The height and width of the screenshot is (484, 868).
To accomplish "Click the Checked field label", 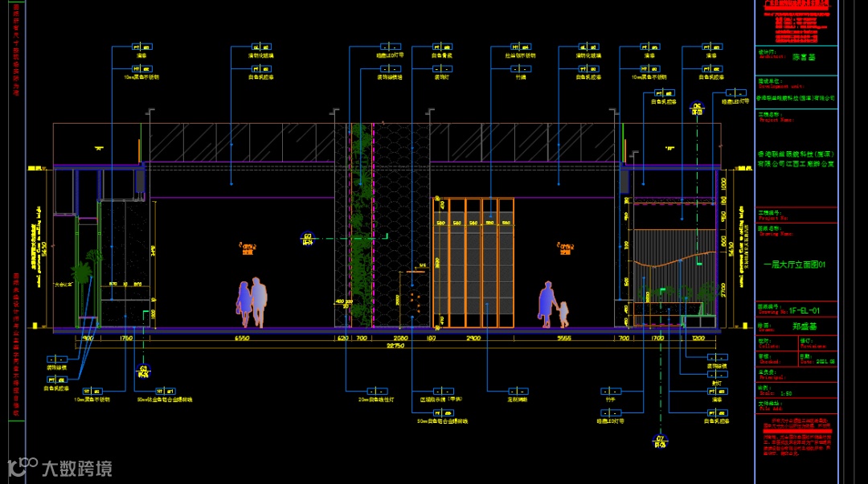I will pyautogui.click(x=769, y=362).
